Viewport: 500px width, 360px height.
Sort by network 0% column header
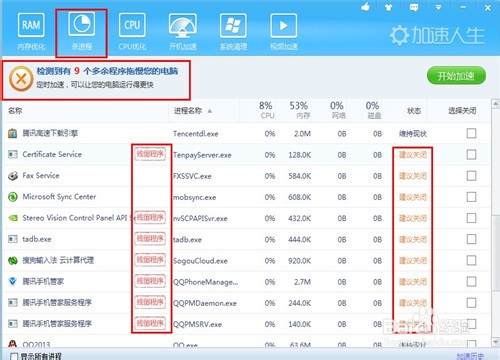[x=337, y=110]
